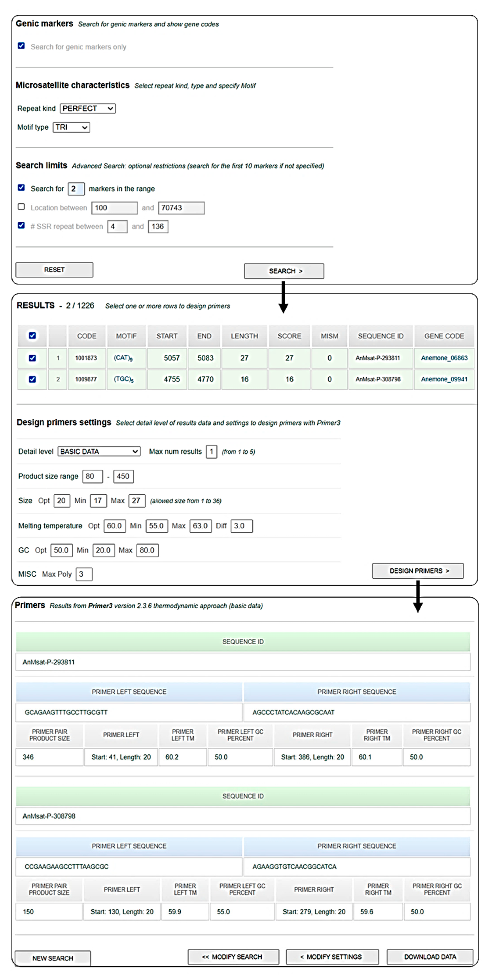Uncheck 'Search for genic markers only' checkbox
This screenshot has height=980, width=487.
click(x=21, y=46)
